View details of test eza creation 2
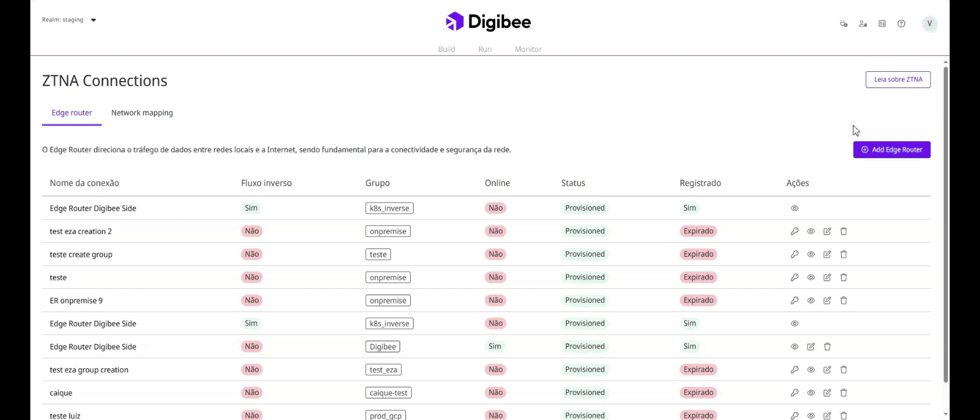 pyautogui.click(x=811, y=232)
